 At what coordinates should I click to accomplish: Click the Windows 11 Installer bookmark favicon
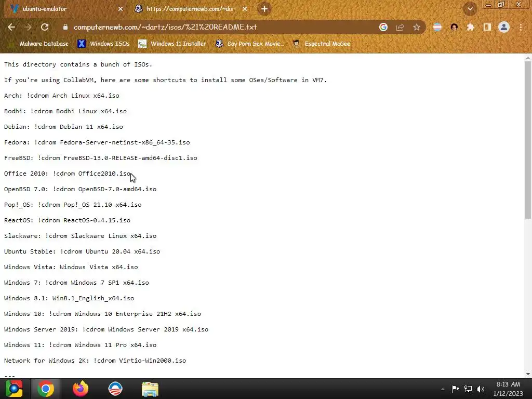142,44
